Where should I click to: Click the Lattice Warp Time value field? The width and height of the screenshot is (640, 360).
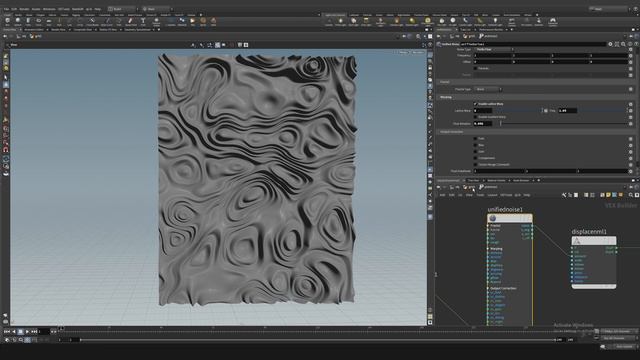567,111
